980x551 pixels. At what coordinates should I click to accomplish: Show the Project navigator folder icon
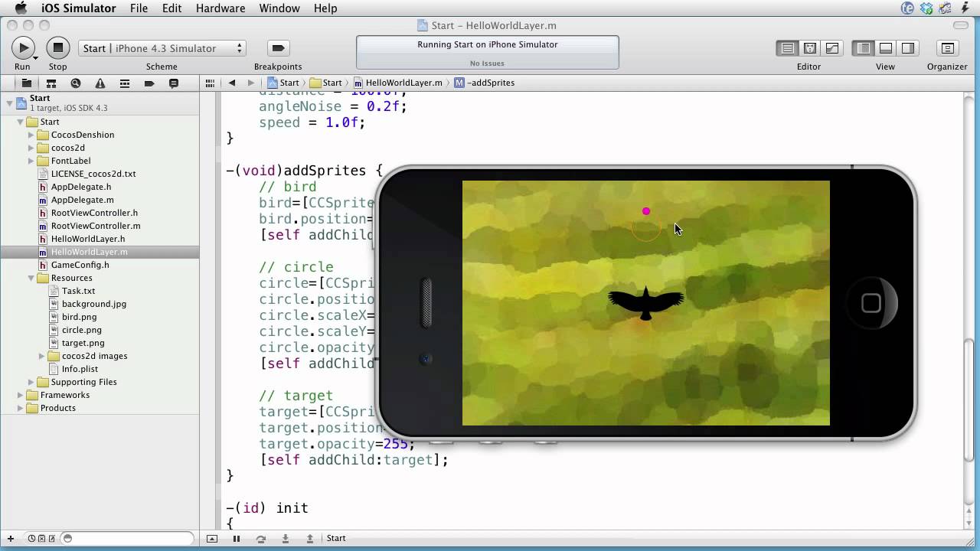tap(27, 83)
